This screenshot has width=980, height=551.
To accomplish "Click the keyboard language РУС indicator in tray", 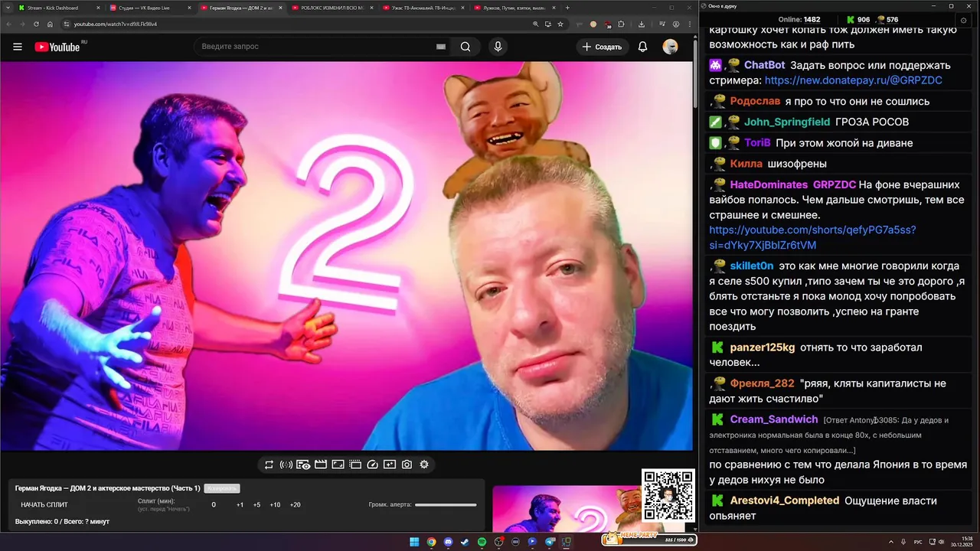I will (918, 542).
